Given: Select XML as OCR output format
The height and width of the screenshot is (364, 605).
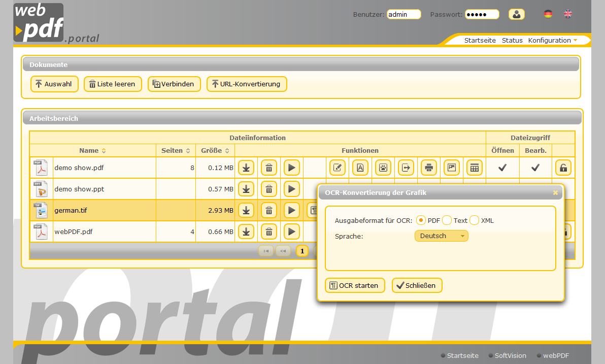Looking at the screenshot, I should [x=474, y=220].
